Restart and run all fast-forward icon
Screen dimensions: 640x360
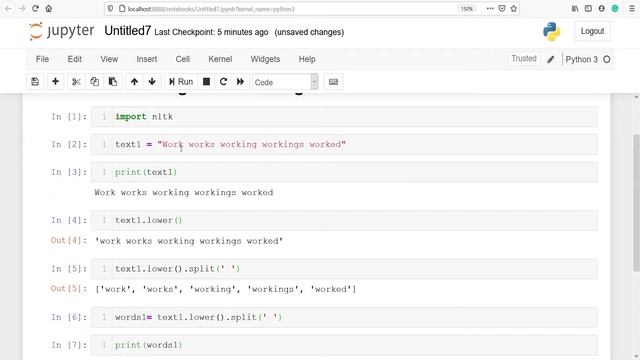pos(240,82)
